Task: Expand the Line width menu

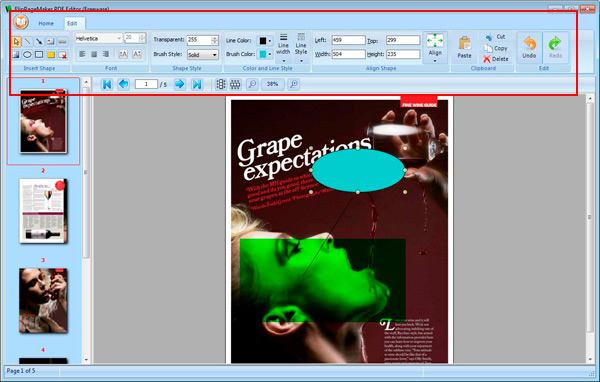Action: (284, 48)
